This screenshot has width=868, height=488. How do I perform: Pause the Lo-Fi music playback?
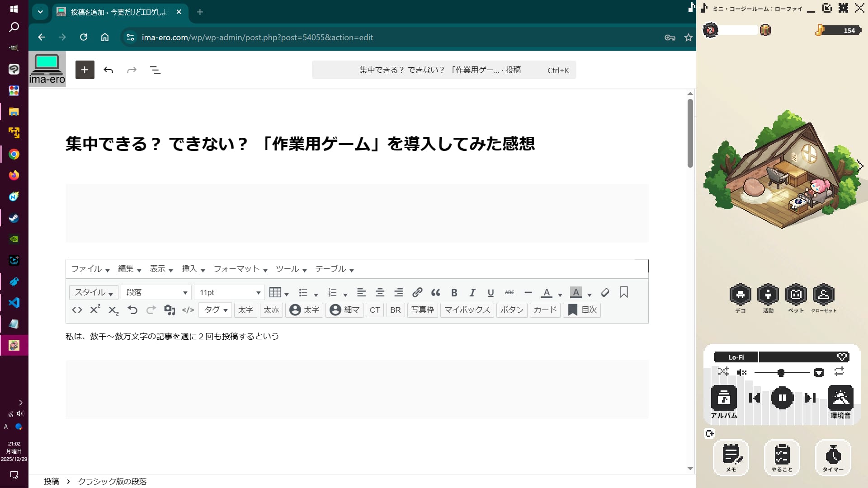pyautogui.click(x=782, y=398)
